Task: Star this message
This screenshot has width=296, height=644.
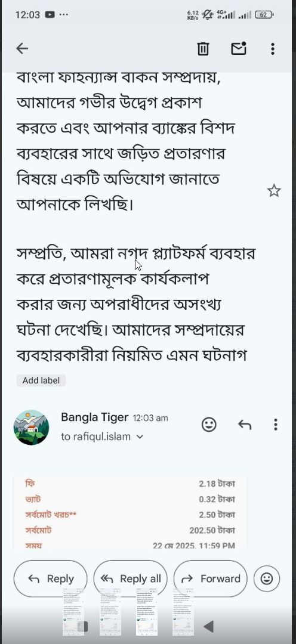Action: [274, 191]
